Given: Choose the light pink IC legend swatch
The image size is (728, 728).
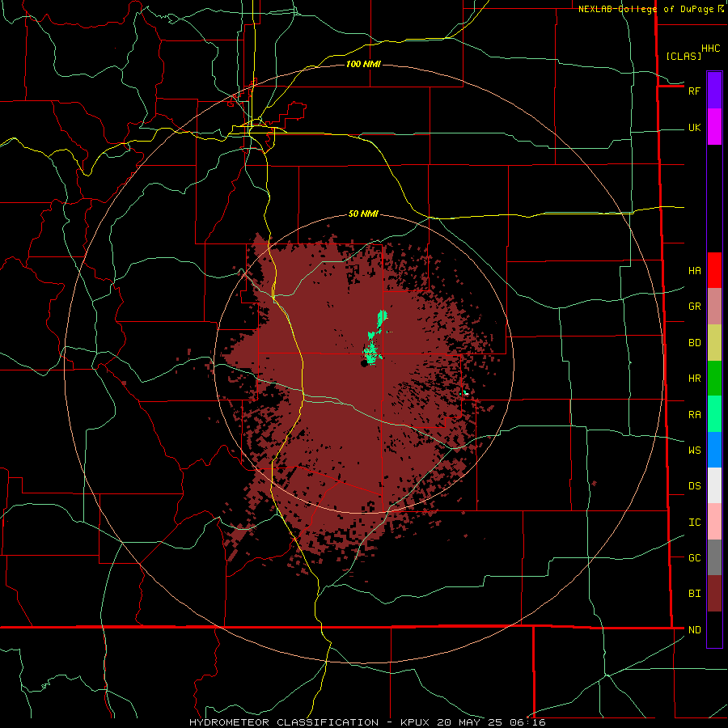Looking at the screenshot, I should pos(714,522).
